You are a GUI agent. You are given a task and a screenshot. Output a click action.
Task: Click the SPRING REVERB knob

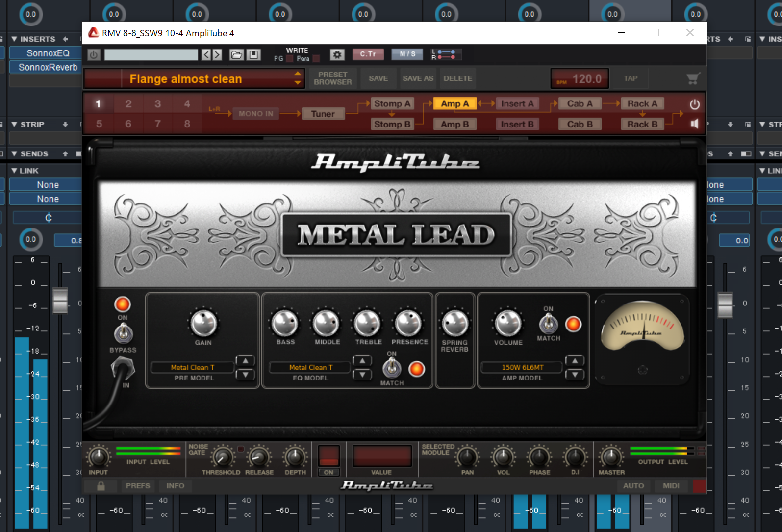point(455,323)
